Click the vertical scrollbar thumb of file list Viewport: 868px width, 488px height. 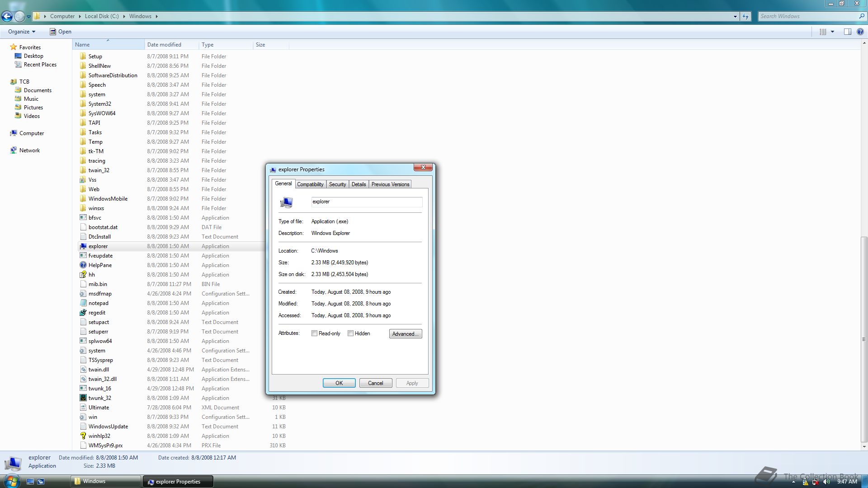pos(864,339)
